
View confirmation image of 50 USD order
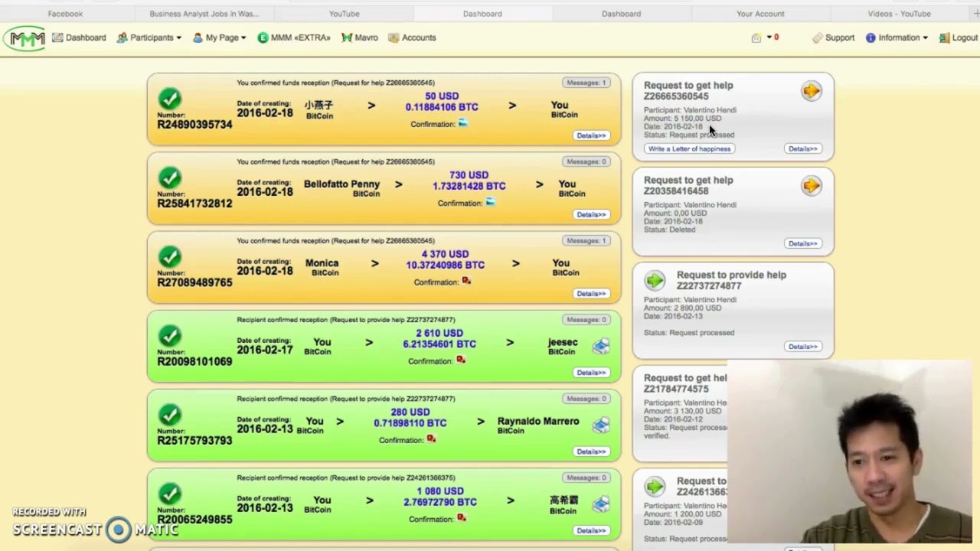click(462, 123)
